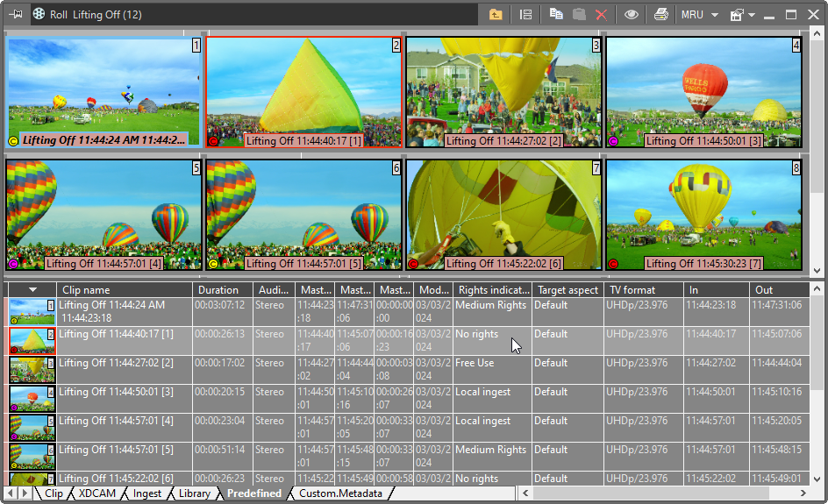Click the Rights indicator column header
The width and height of the screenshot is (828, 504).
click(x=491, y=290)
